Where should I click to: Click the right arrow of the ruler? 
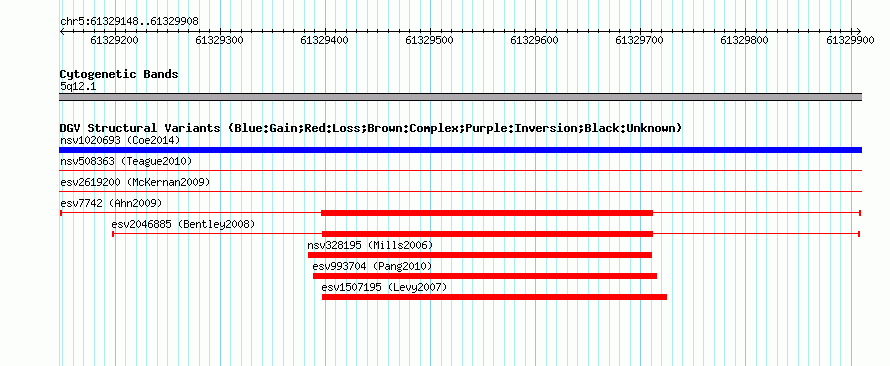(859, 31)
